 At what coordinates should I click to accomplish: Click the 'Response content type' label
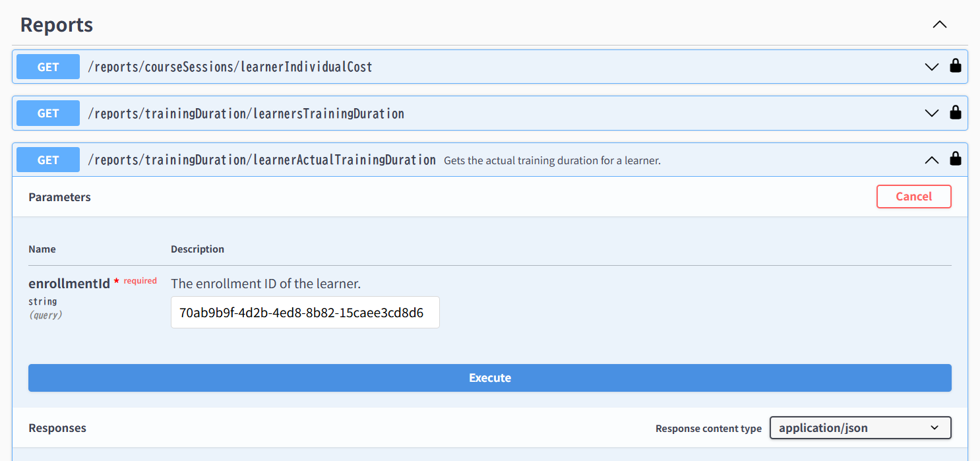click(x=708, y=429)
